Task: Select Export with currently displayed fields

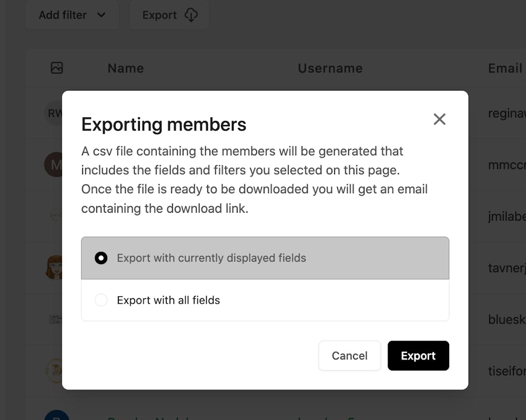Action: 101,258
